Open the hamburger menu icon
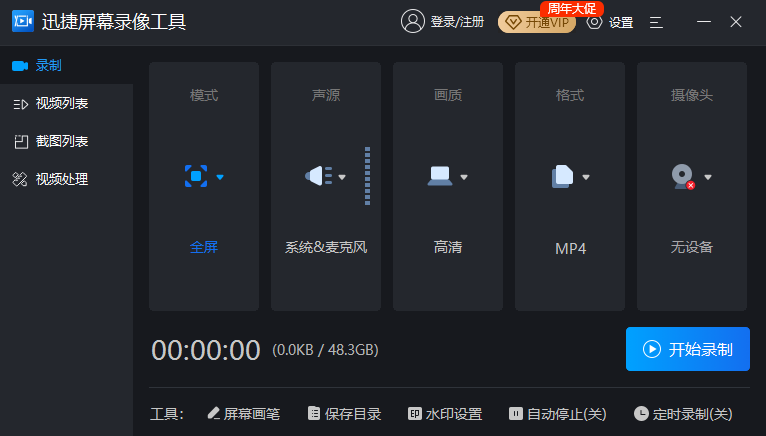 click(x=656, y=22)
